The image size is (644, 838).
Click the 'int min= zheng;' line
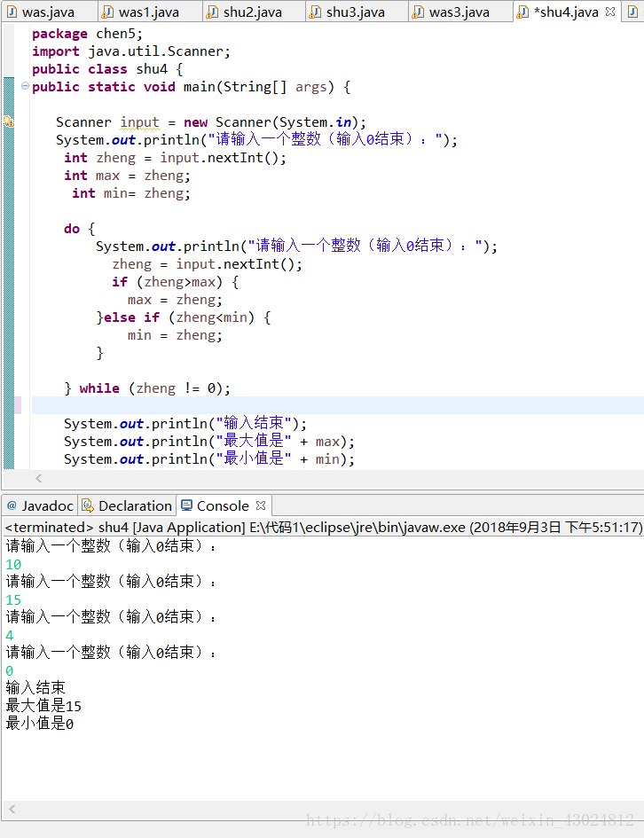click(131, 193)
